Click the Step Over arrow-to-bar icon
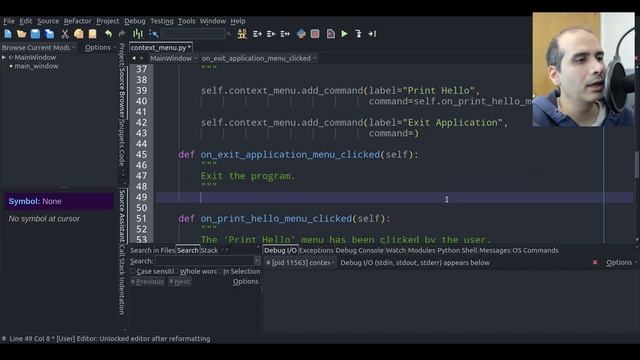The height and width of the screenshot is (360, 640). pyautogui.click(x=372, y=34)
